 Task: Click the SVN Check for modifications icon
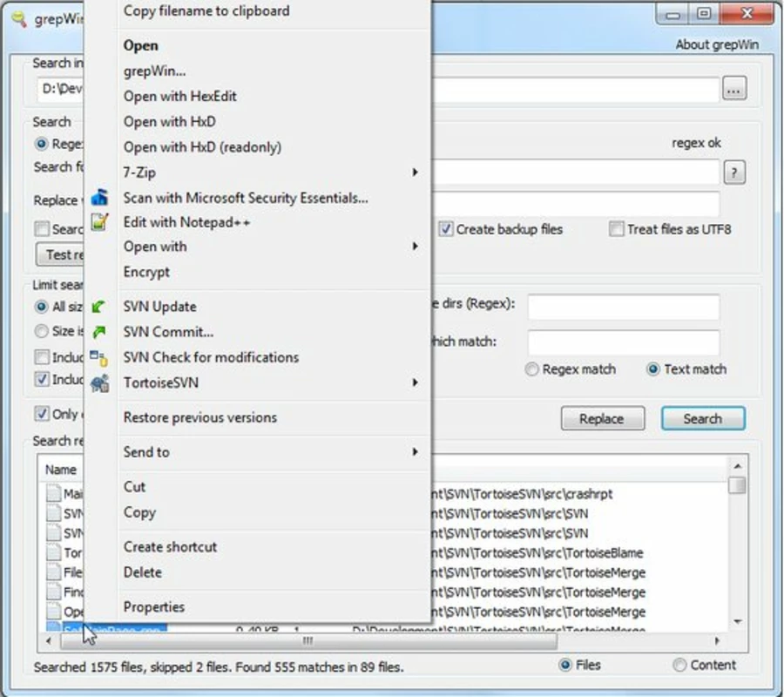99,357
